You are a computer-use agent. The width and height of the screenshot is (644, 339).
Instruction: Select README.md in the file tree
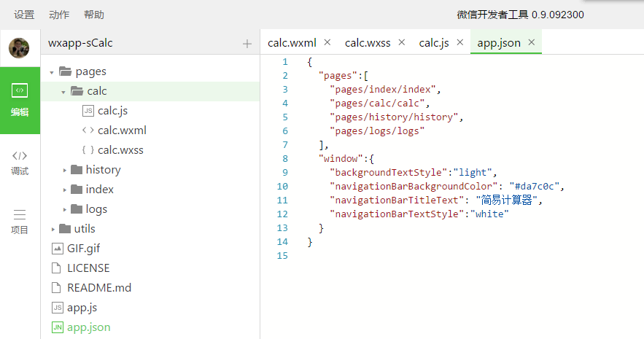coord(98,288)
